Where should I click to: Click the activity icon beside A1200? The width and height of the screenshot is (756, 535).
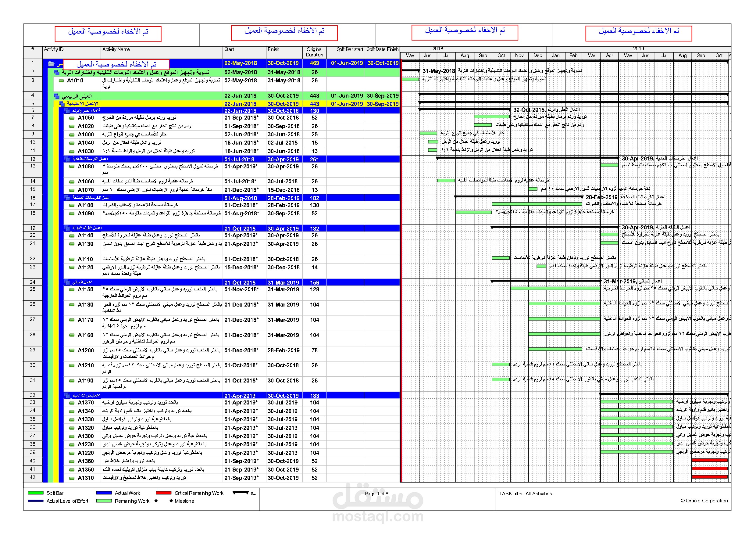(71, 350)
